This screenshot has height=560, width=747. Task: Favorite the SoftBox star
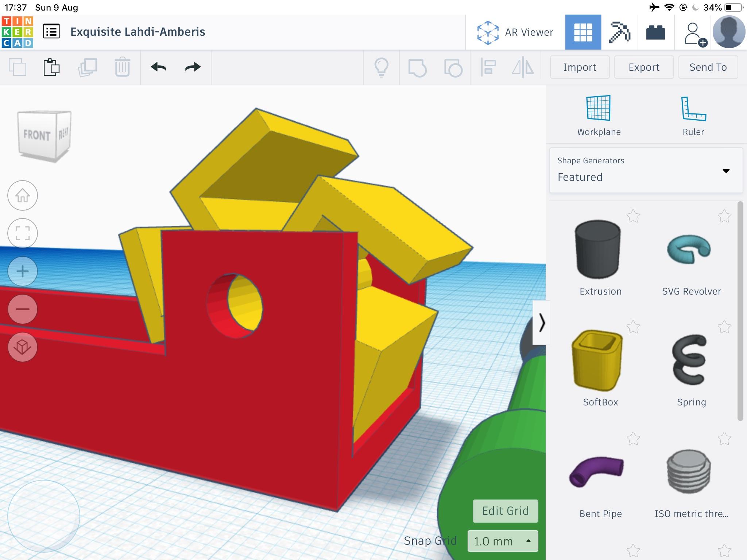point(633,327)
